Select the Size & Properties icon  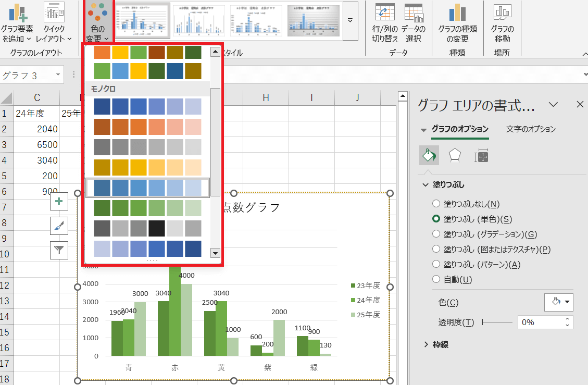(x=481, y=155)
